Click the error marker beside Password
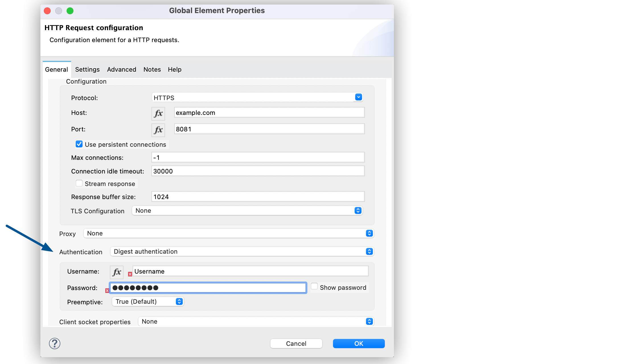The image size is (637, 364). coord(107,290)
